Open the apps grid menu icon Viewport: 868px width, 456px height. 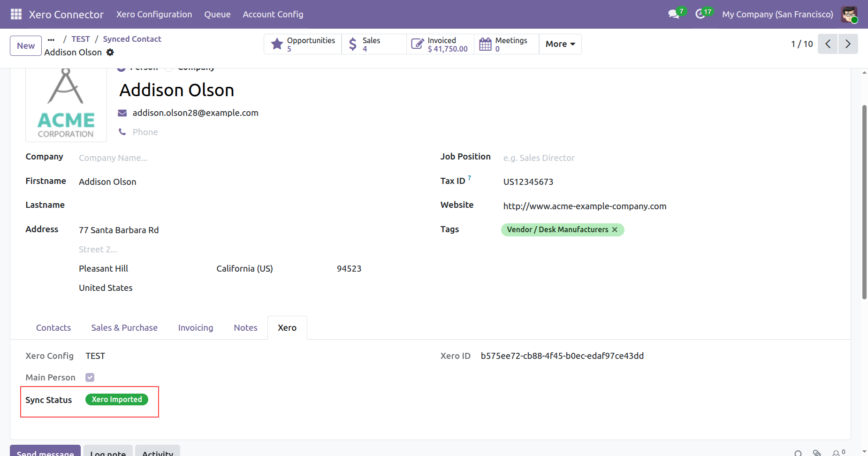(x=16, y=14)
